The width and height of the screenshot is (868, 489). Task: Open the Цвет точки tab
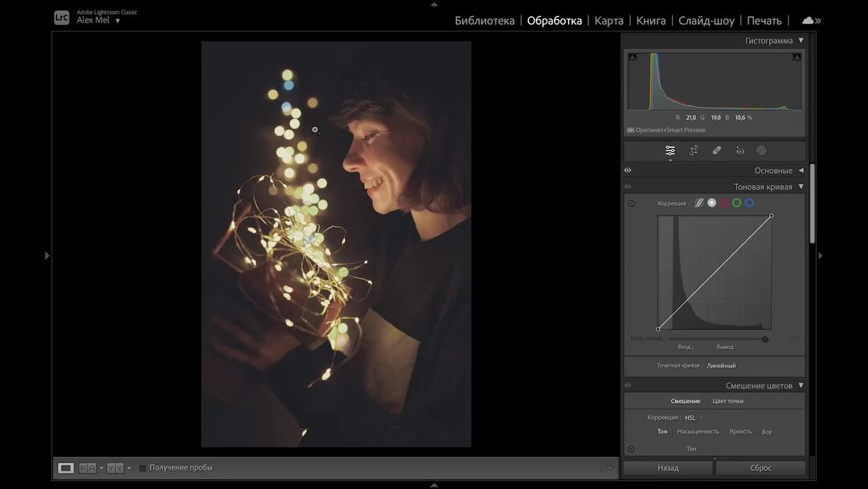[x=727, y=400]
